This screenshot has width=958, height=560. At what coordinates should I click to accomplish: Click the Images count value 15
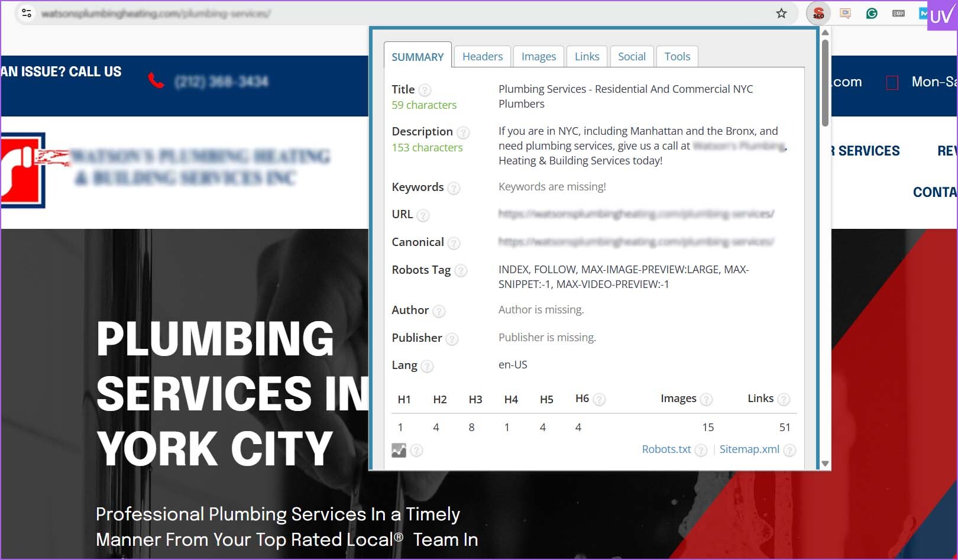tap(708, 428)
